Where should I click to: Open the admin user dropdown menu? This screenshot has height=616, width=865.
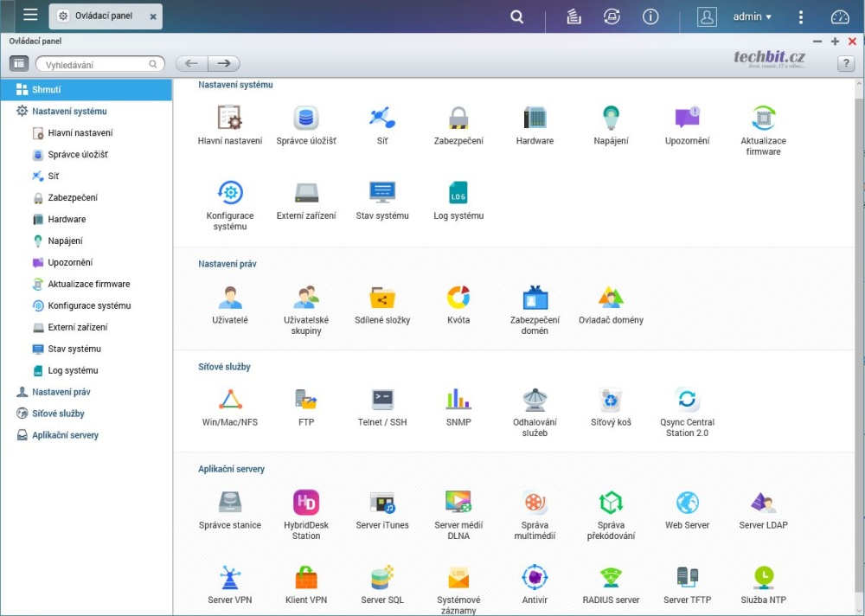752,16
